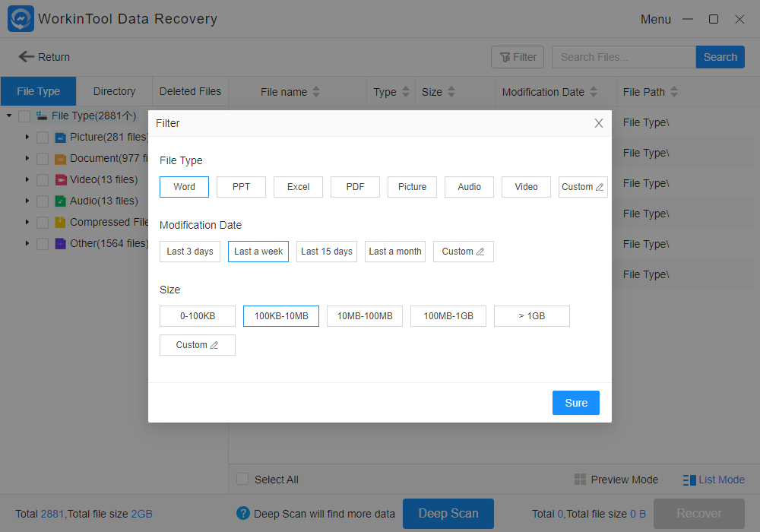Switch to Preview Mode view
The image size is (760, 532).
[616, 480]
